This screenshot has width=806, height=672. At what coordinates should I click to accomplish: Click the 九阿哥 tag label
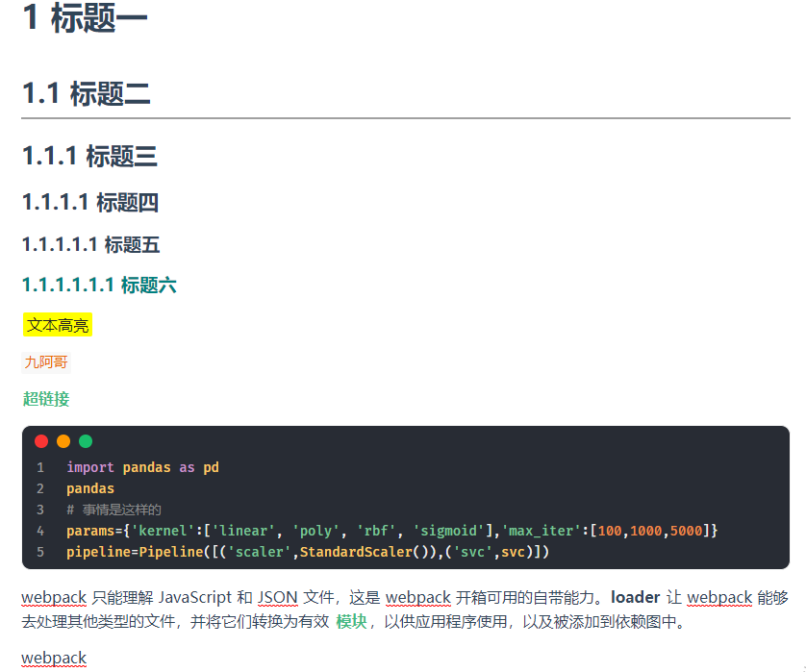45,361
